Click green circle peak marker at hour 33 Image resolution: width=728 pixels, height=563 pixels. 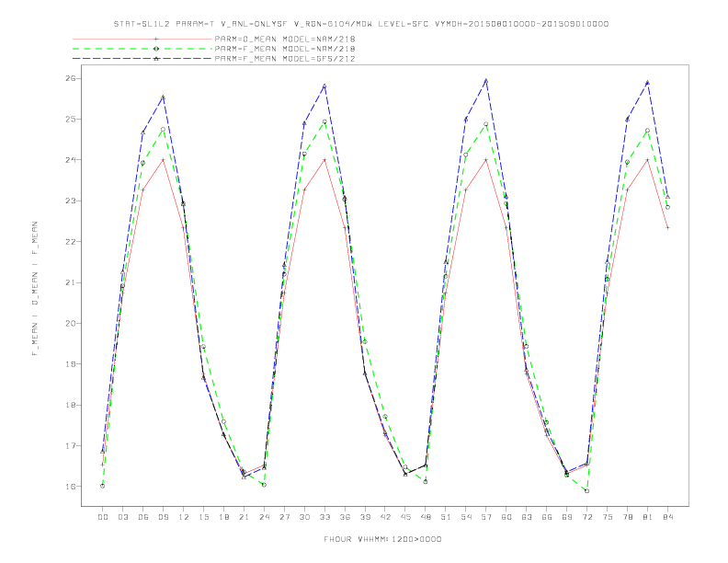pyautogui.click(x=324, y=121)
